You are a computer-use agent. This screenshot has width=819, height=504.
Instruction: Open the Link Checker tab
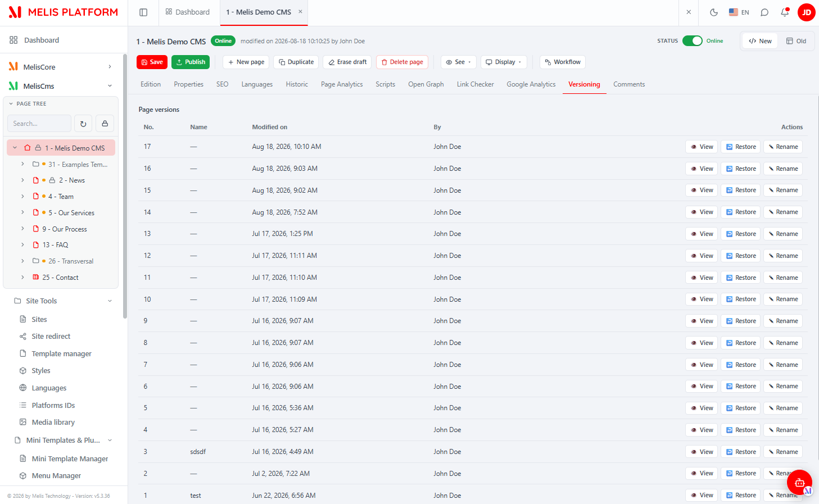475,84
